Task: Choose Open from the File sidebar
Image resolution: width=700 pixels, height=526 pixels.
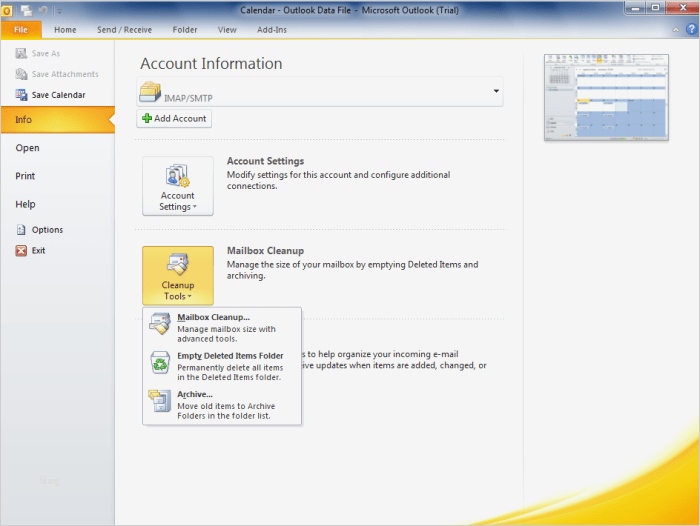Action: click(x=28, y=148)
